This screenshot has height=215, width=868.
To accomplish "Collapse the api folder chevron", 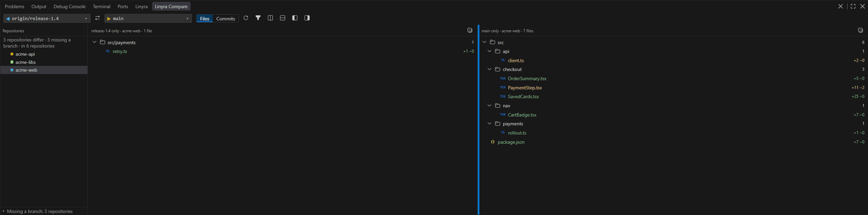I will pos(489,51).
